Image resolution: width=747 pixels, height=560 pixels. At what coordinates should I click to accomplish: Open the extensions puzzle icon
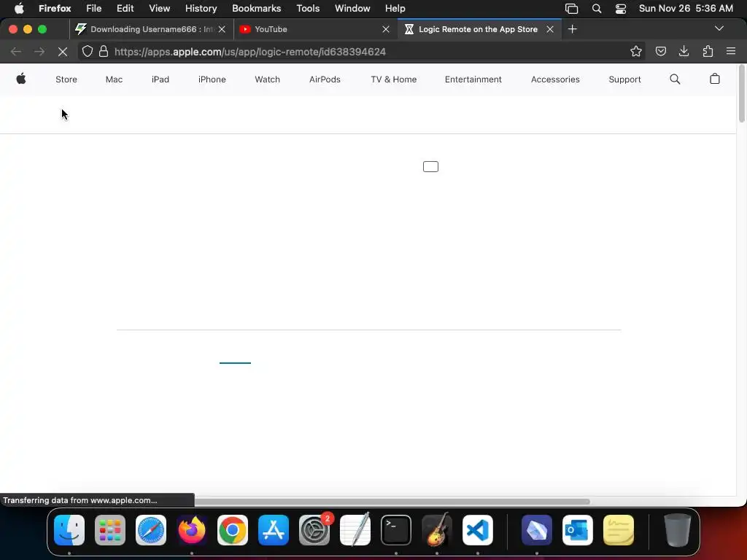[x=708, y=52]
